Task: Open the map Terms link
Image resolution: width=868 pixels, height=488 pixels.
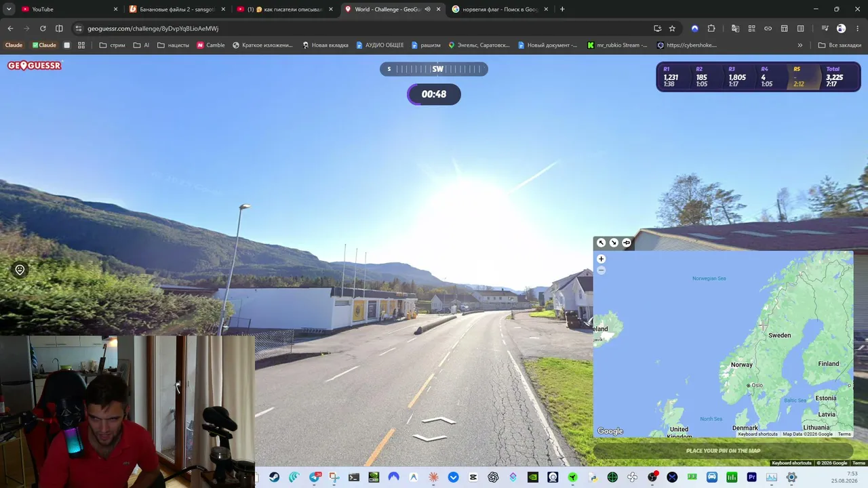Action: [x=844, y=434]
